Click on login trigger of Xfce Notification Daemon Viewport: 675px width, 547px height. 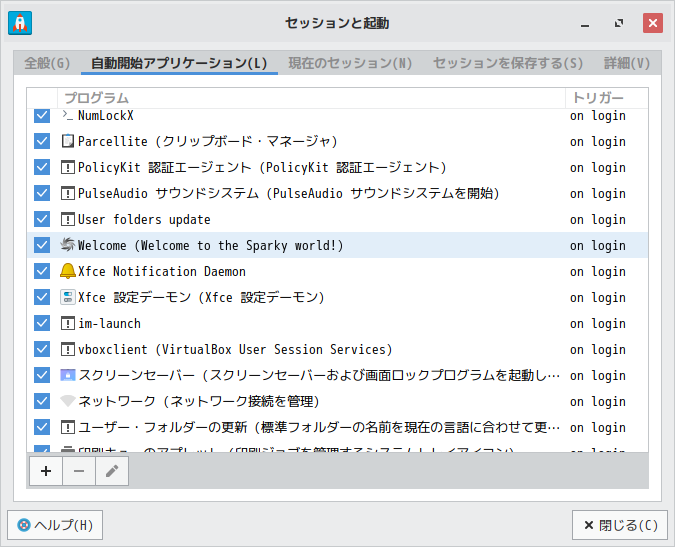(598, 272)
